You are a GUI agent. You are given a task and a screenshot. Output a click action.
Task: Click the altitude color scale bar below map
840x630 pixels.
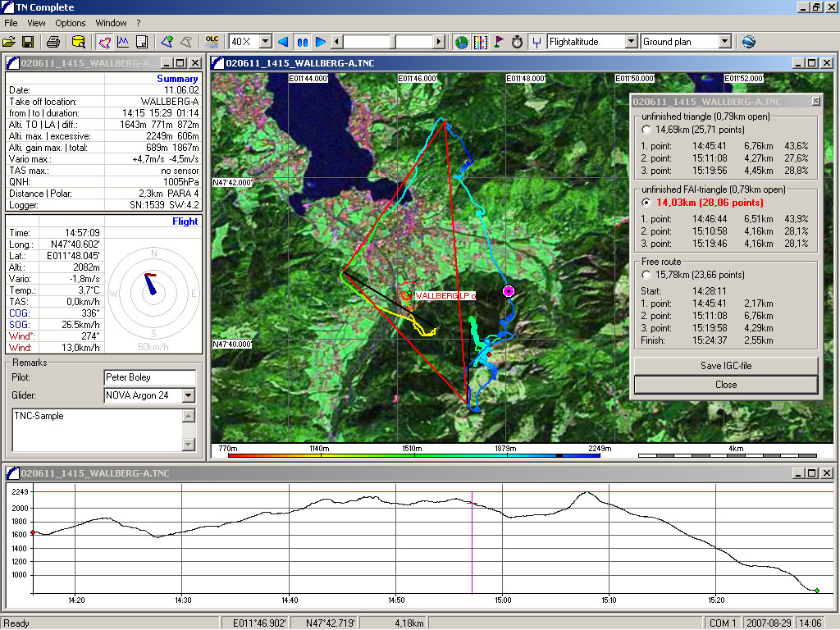click(414, 455)
